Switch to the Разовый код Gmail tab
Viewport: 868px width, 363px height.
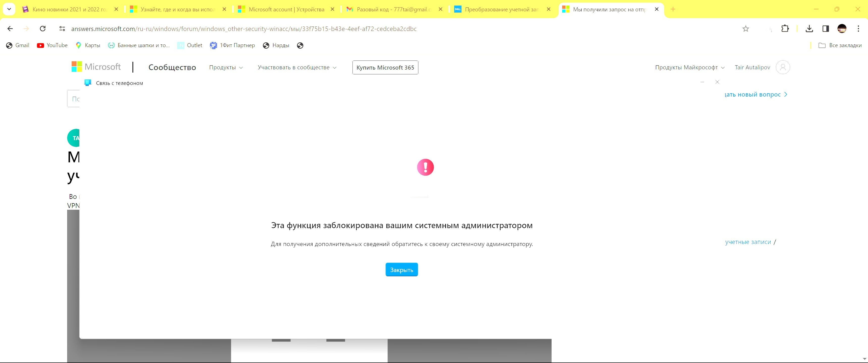394,9
